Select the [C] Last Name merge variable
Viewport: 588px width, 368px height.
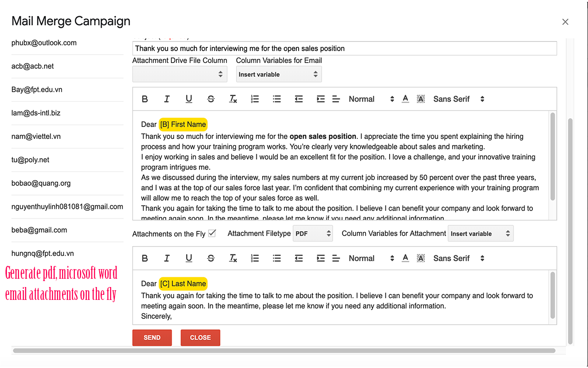[x=183, y=283]
